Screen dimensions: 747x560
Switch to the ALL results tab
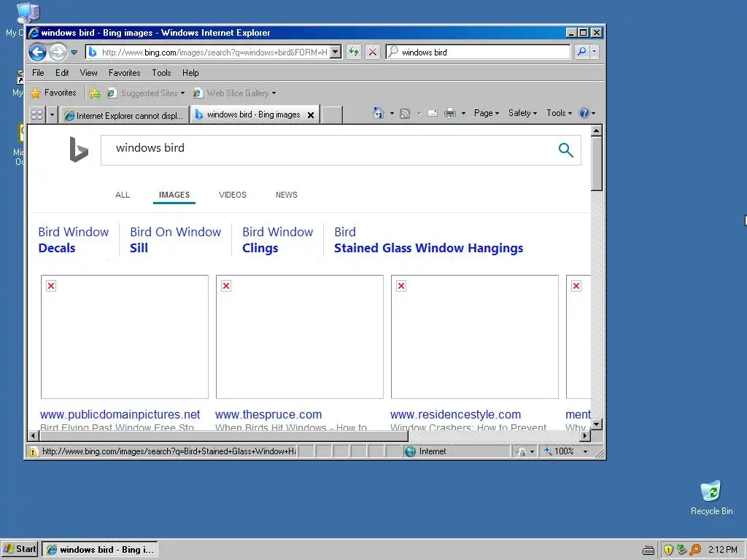(x=123, y=195)
